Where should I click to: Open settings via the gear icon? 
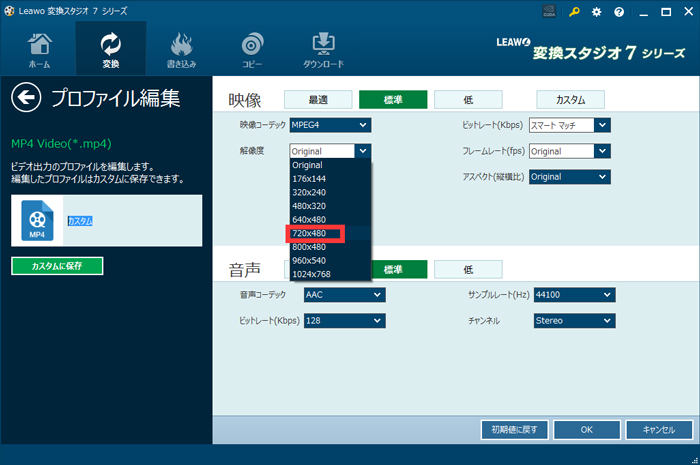597,12
